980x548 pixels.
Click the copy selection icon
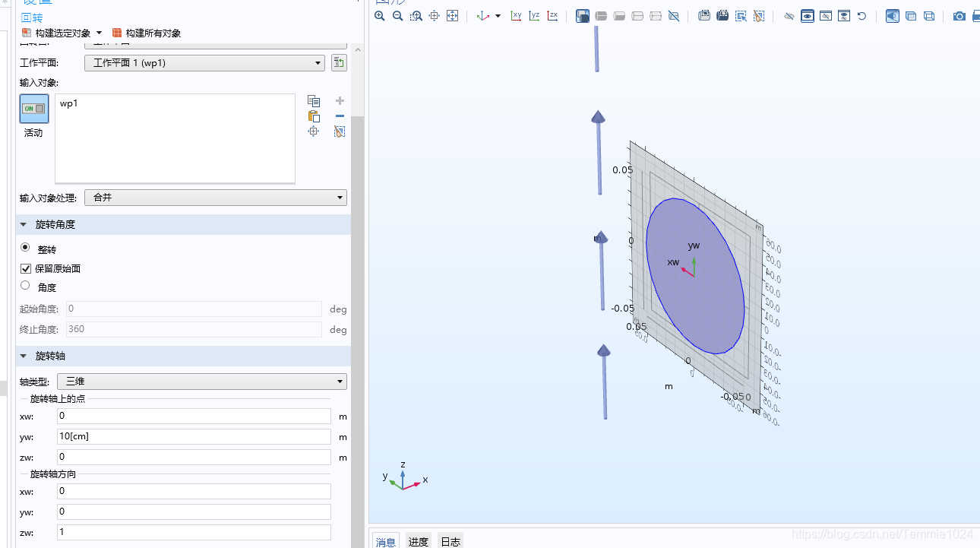tap(314, 101)
